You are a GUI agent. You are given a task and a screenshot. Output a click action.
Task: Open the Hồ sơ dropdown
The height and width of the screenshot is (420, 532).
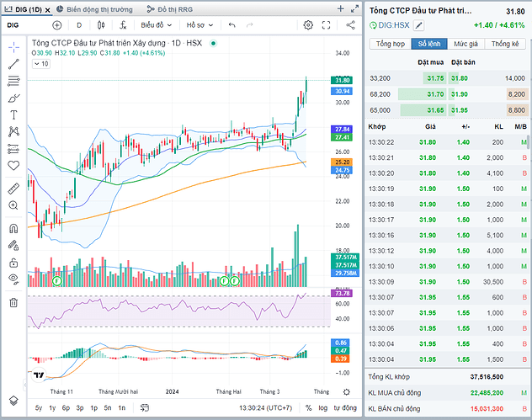click(200, 25)
